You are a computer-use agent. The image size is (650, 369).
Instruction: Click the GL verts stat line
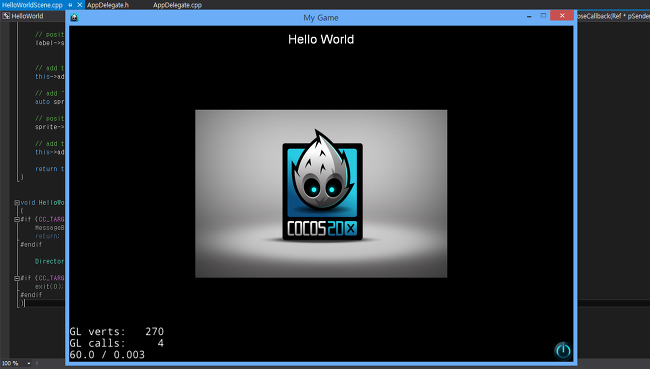point(116,331)
